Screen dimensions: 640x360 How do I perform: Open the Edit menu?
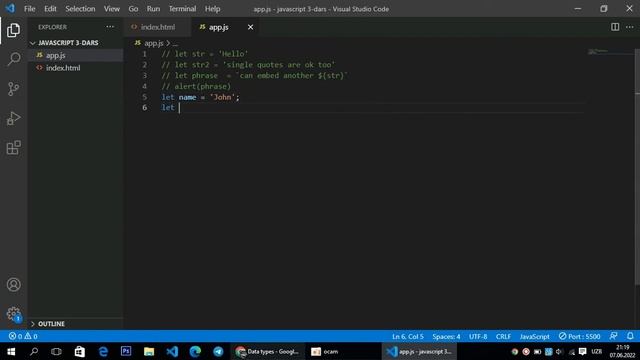(50, 9)
